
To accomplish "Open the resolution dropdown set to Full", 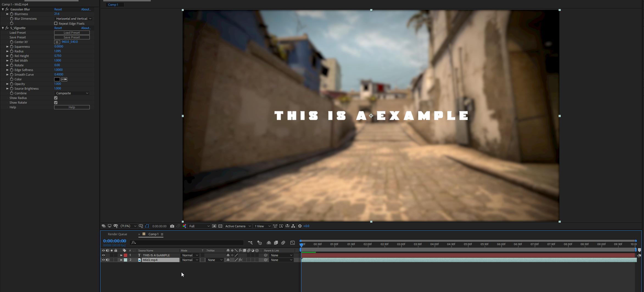I will pos(199,226).
